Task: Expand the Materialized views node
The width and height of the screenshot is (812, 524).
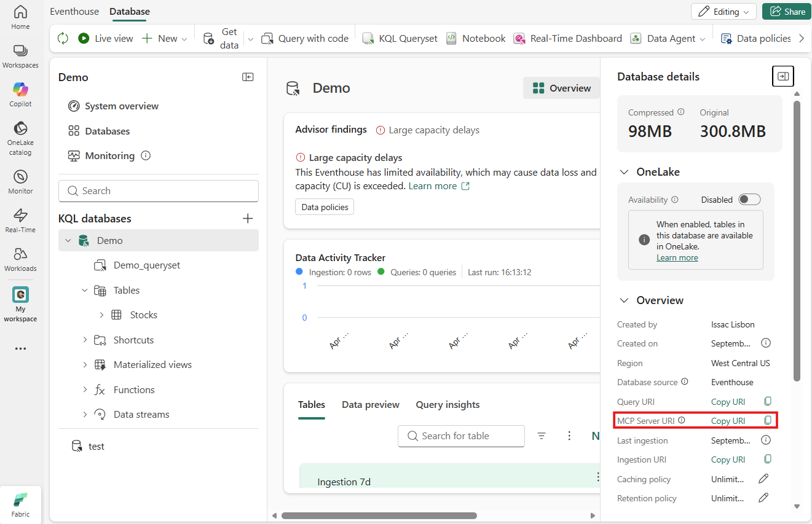Action: point(85,365)
